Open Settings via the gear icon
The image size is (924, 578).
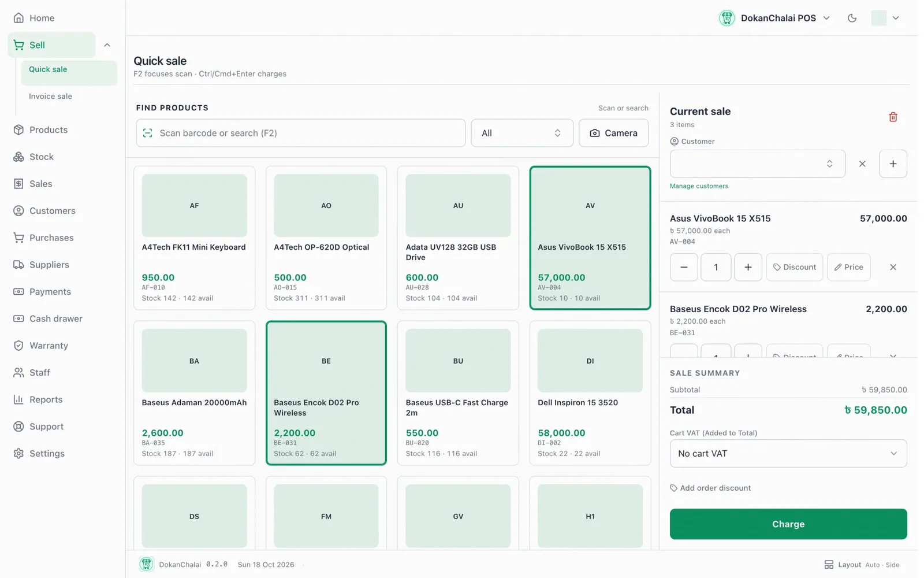pos(18,453)
